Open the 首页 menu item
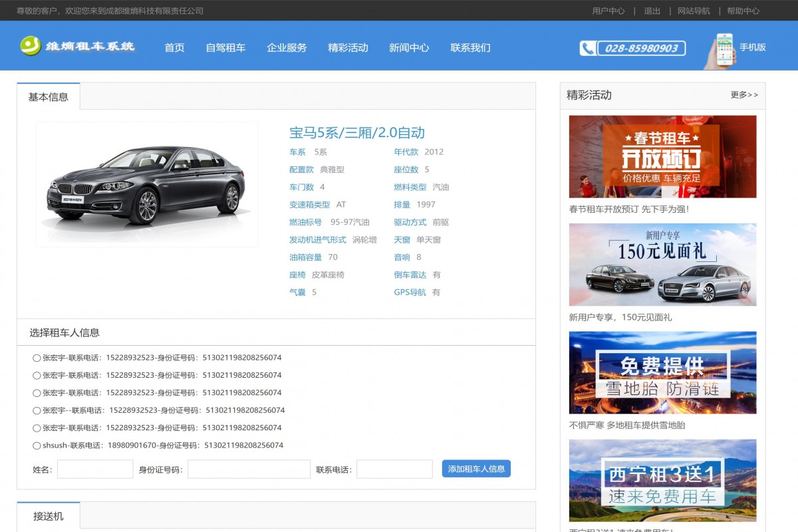 [174, 47]
